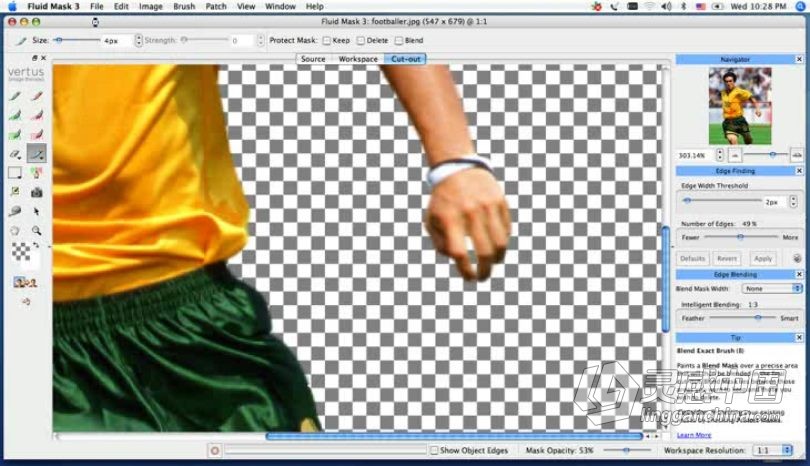Select the grey smudge-shaped tool
The image size is (810, 466).
pyautogui.click(x=15, y=211)
